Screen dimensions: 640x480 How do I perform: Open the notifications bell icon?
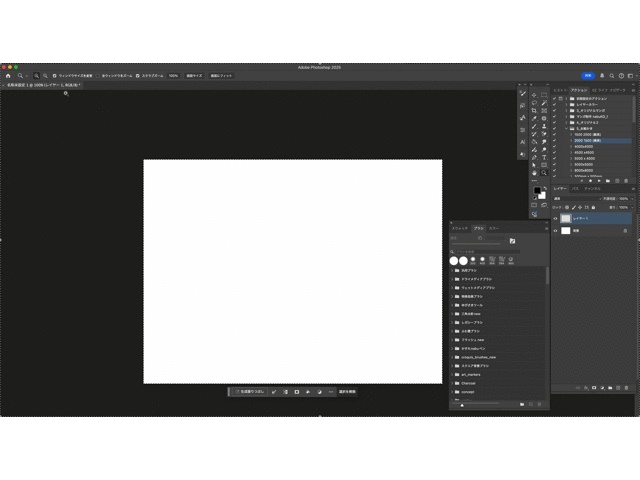pos(602,76)
